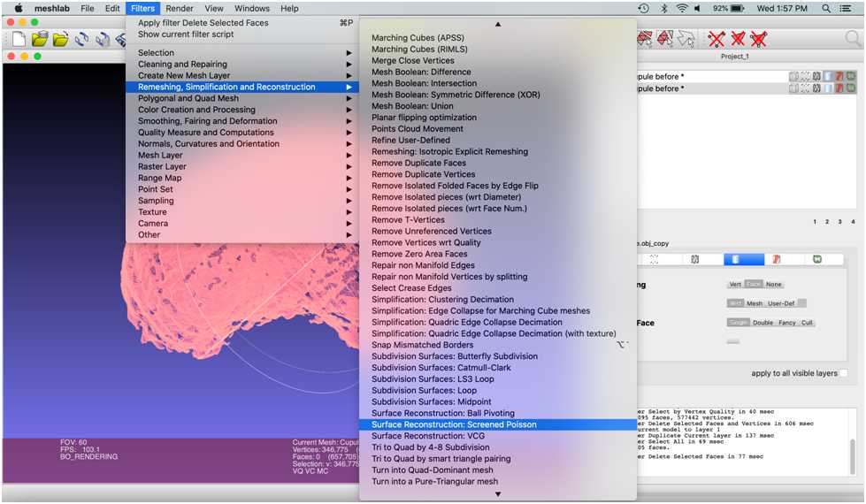Expand the Sampling submenu
The width and height of the screenshot is (866, 504).
(242, 201)
